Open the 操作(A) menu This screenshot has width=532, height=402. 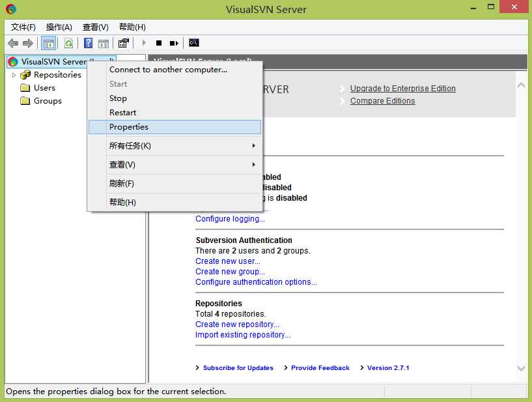(59, 27)
